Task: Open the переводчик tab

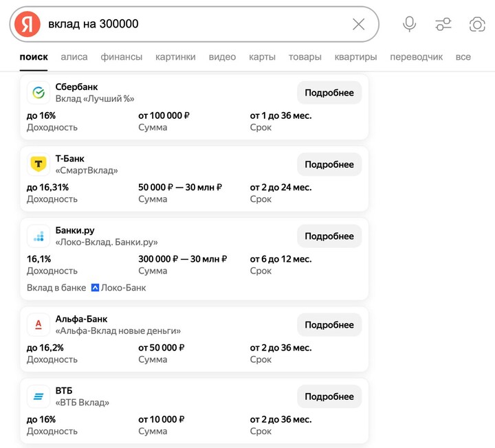Action: (417, 57)
